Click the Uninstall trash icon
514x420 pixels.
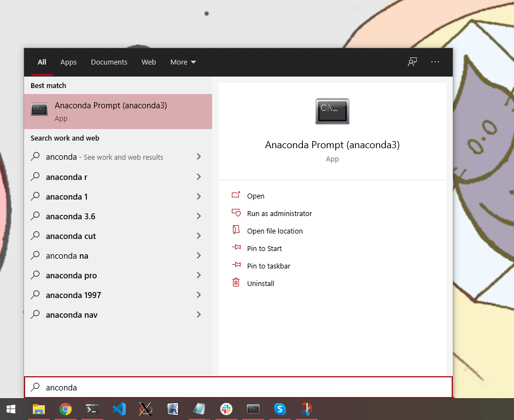236,282
